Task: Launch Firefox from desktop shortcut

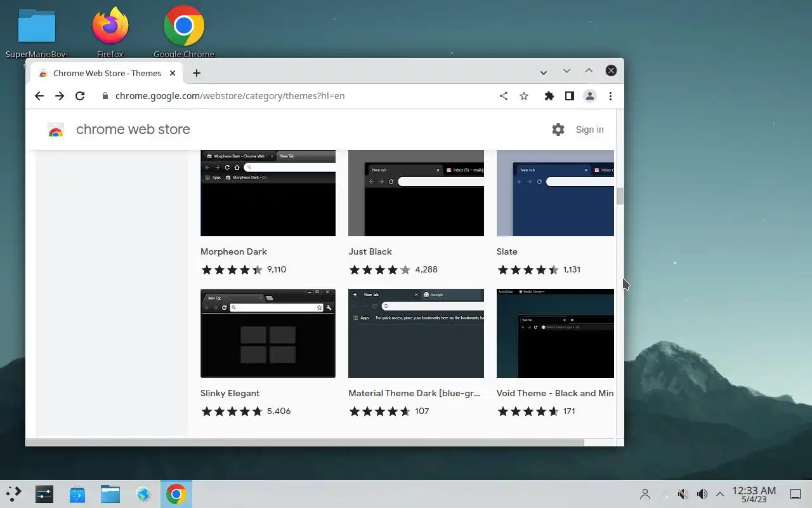Action: click(110, 33)
